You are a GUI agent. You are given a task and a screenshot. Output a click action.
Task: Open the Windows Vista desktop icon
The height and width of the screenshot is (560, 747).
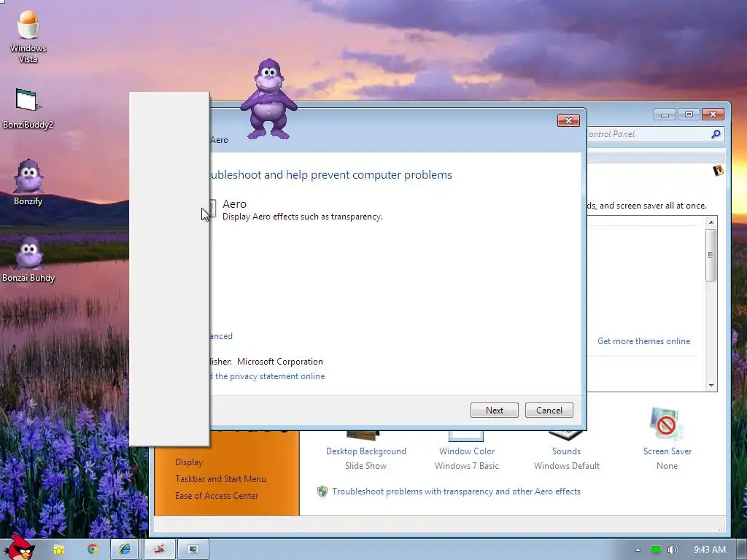coord(28,36)
